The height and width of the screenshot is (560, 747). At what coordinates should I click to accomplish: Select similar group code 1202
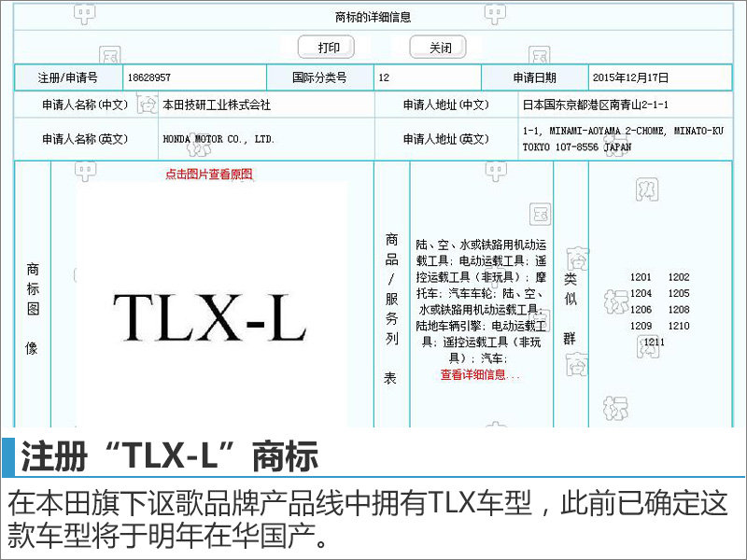pos(679,277)
